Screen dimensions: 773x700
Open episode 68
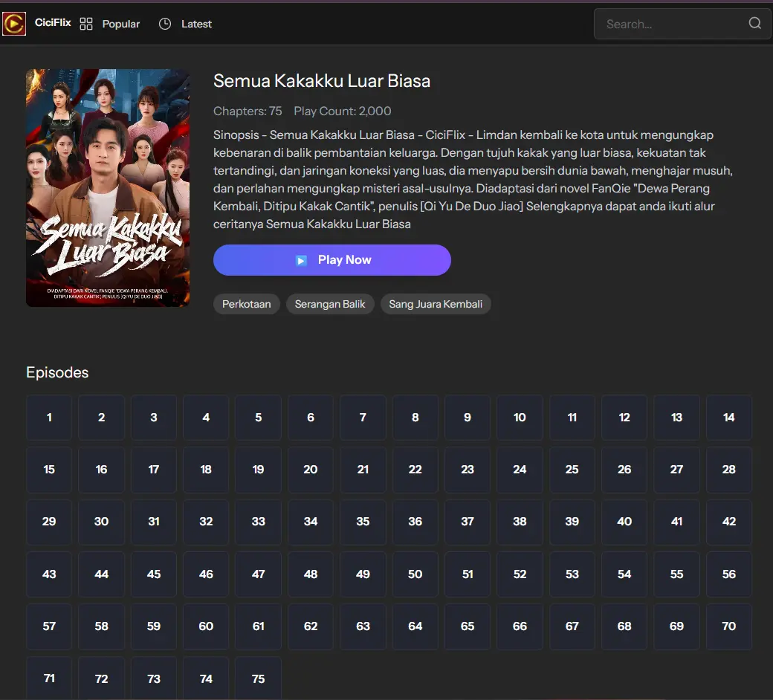tap(624, 626)
